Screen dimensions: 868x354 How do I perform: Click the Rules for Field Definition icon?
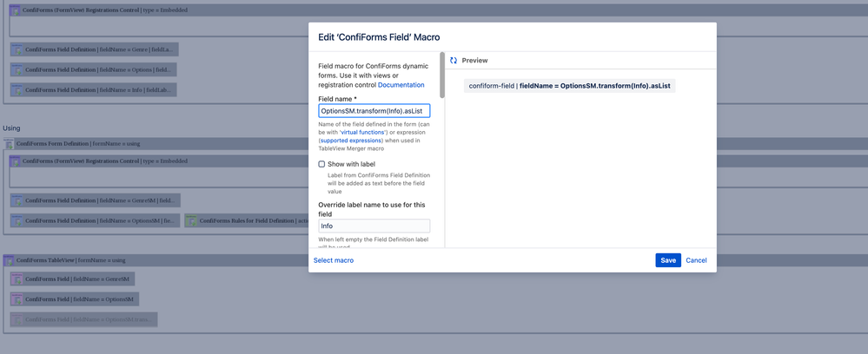tap(190, 220)
